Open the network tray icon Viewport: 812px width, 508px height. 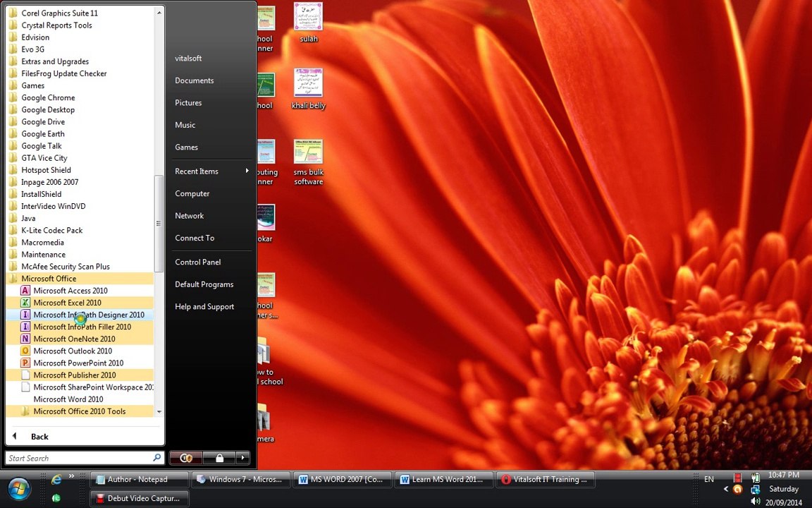(x=756, y=489)
